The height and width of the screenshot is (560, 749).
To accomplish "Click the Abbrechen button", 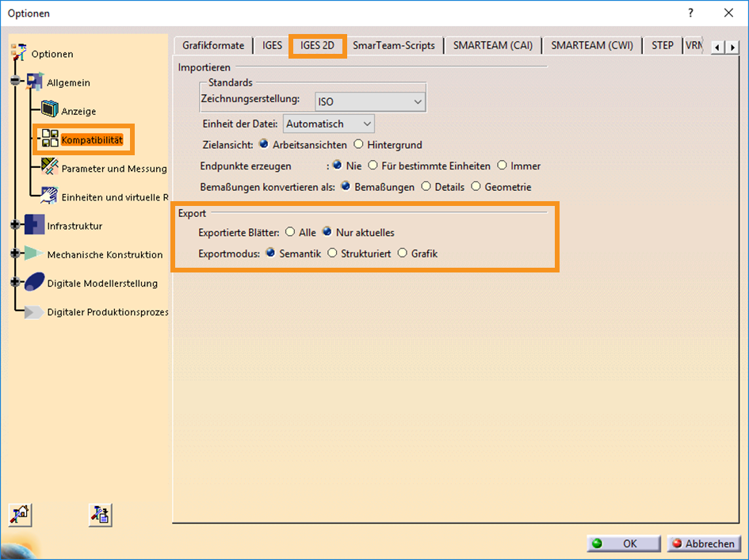I will [704, 544].
